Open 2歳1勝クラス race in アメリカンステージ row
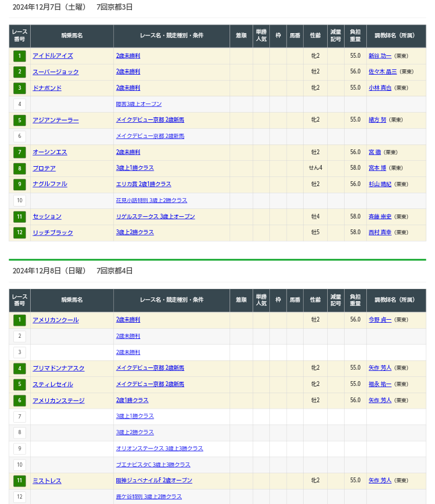 click(132, 400)
